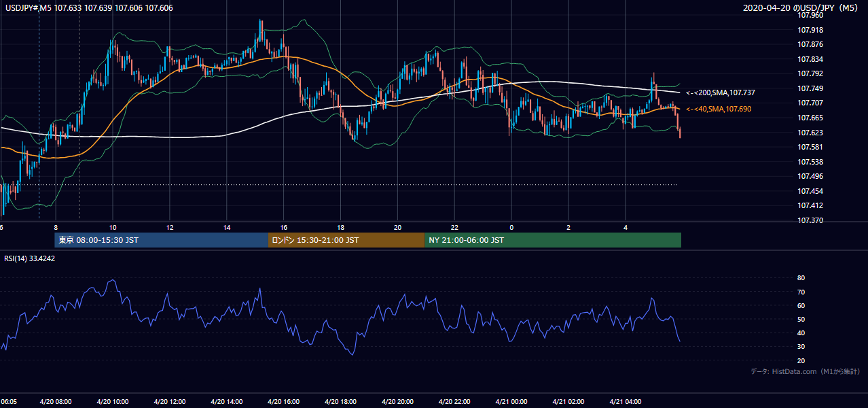Select the ロンドン 15:30-21:00 JST session bar

tap(346, 240)
